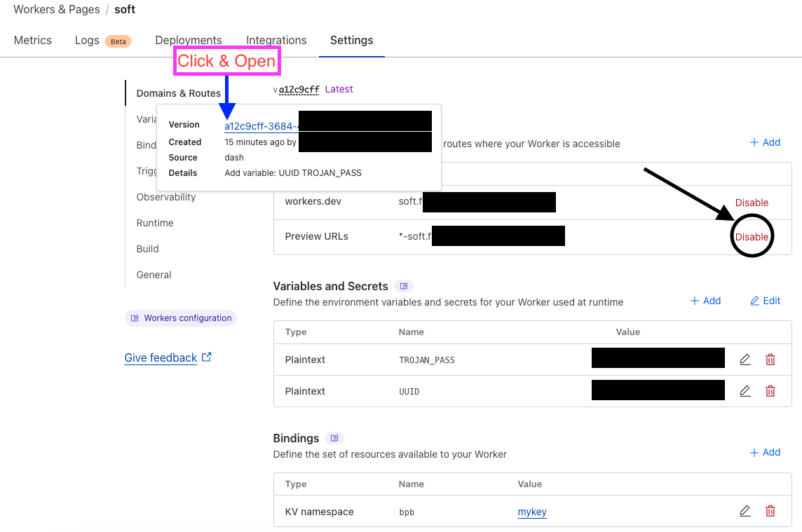This screenshot has width=802, height=532.
Task: Add a new variable or secret
Action: point(706,301)
